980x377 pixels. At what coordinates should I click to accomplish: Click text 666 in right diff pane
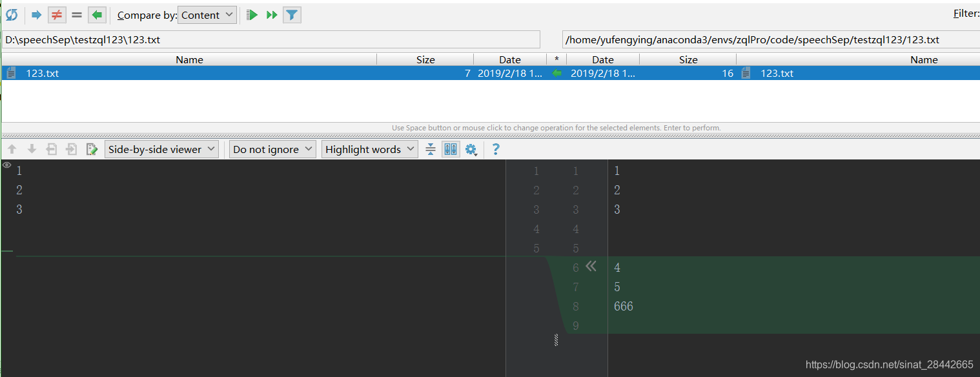point(624,306)
